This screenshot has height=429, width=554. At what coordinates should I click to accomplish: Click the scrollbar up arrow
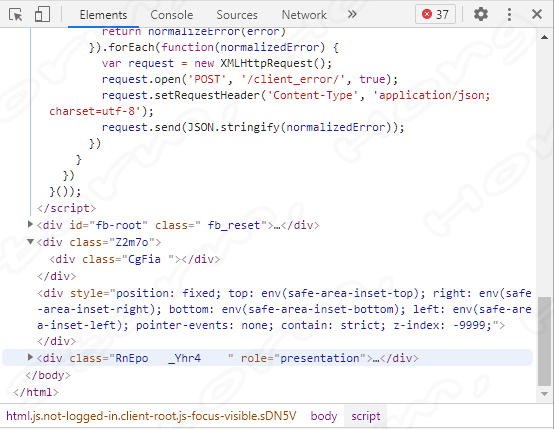(x=544, y=37)
